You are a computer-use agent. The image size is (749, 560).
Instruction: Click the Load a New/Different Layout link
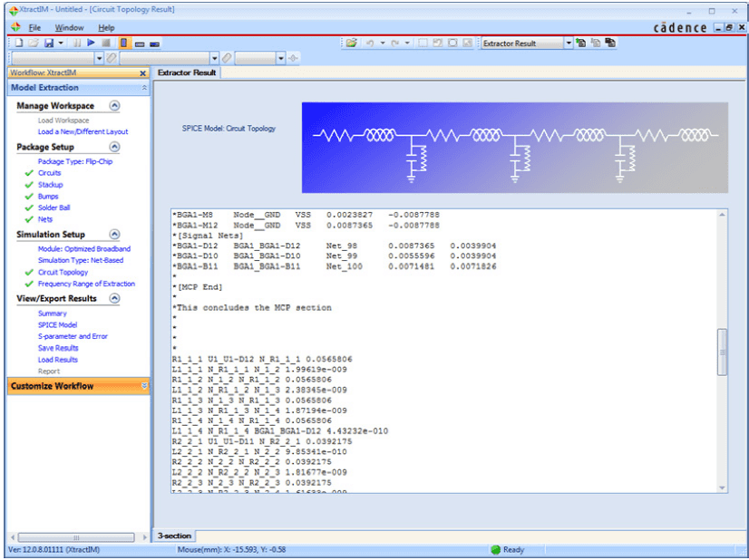pos(83,131)
